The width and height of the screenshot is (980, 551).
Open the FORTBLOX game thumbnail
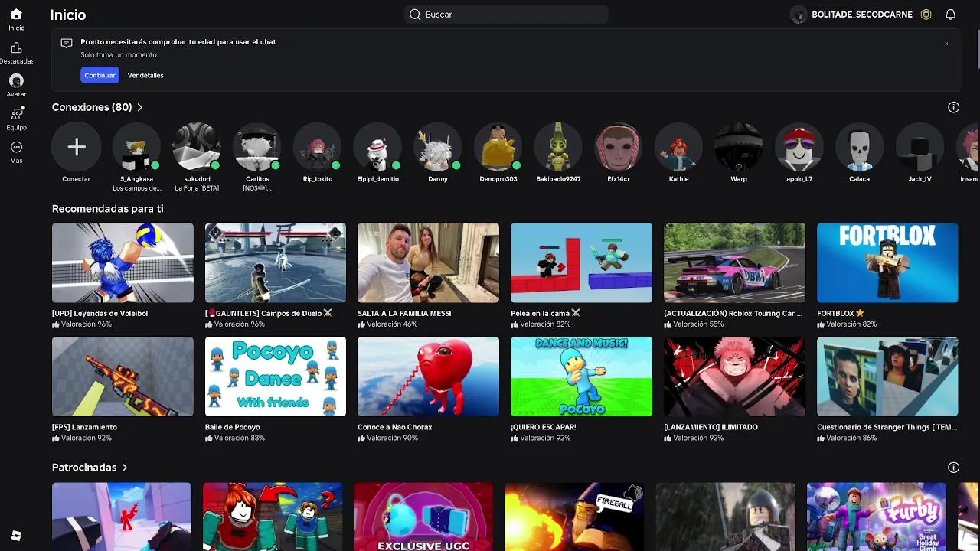pos(887,262)
